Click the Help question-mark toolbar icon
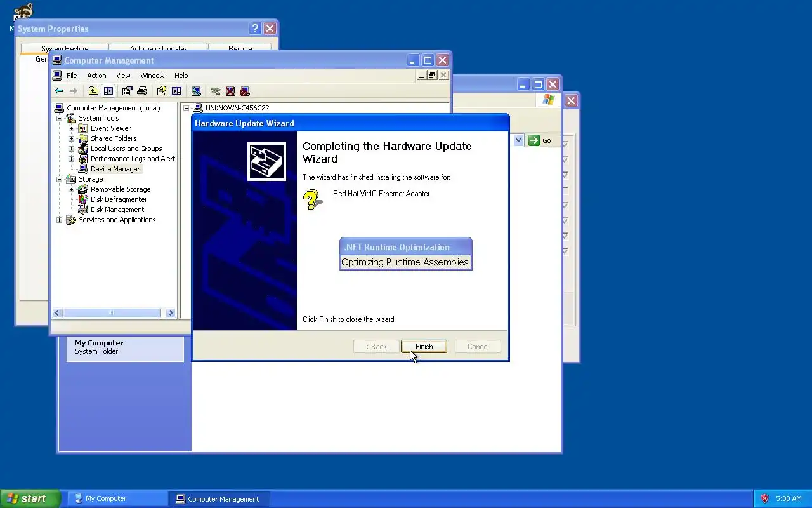The height and width of the screenshot is (508, 812). [x=161, y=91]
